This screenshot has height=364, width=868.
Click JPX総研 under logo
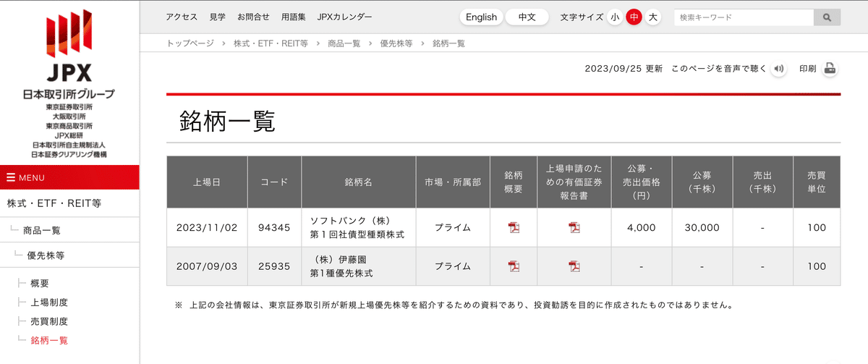[x=69, y=135]
